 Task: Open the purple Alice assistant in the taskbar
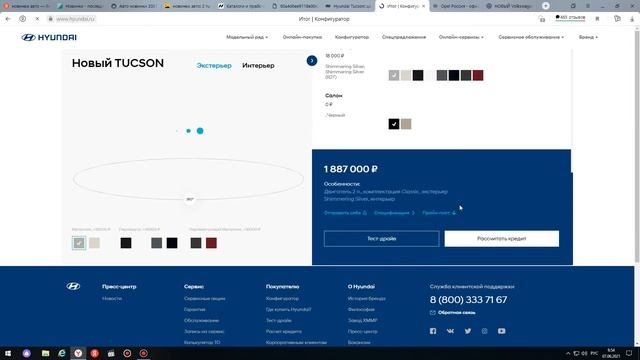click(x=27, y=353)
